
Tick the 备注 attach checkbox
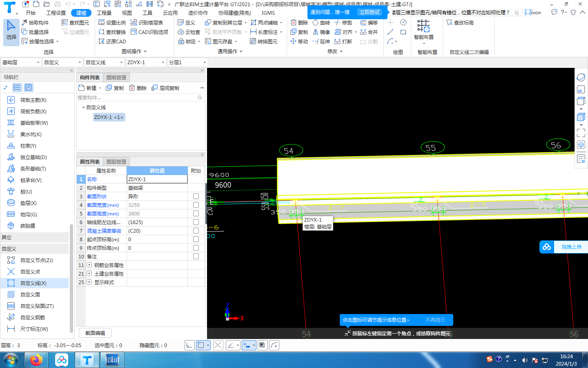(x=196, y=256)
